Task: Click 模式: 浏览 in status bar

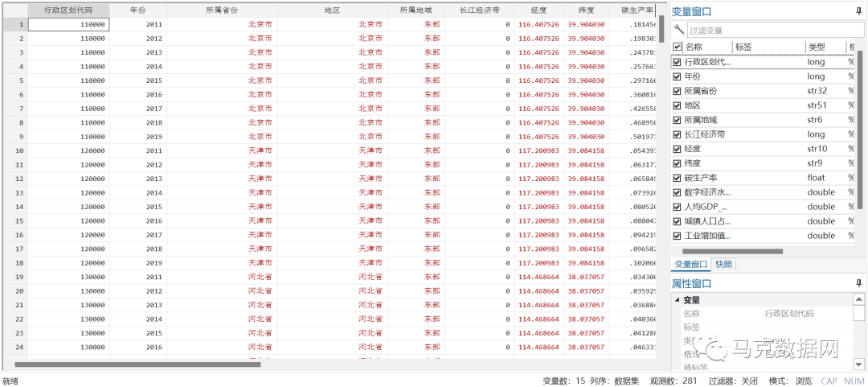Action: coord(790,381)
